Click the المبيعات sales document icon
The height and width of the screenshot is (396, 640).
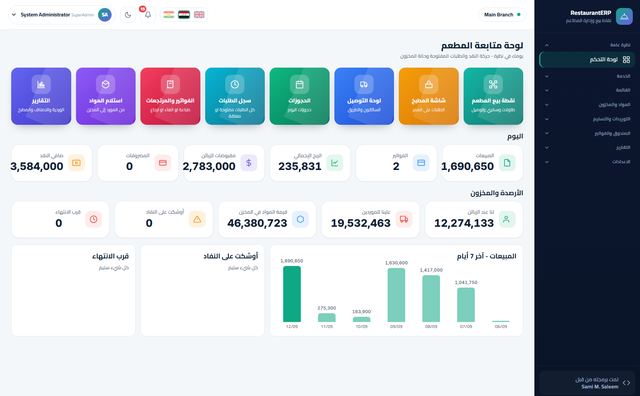click(507, 163)
